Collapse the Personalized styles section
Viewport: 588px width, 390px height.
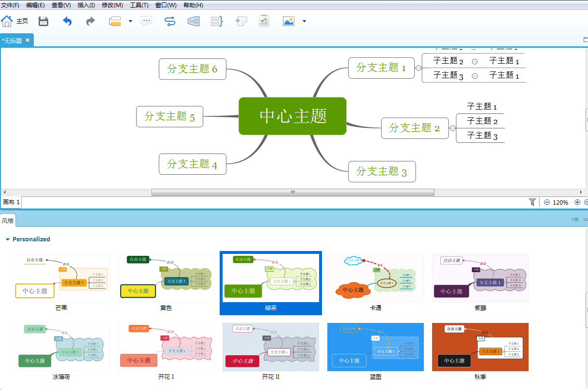(x=8, y=239)
